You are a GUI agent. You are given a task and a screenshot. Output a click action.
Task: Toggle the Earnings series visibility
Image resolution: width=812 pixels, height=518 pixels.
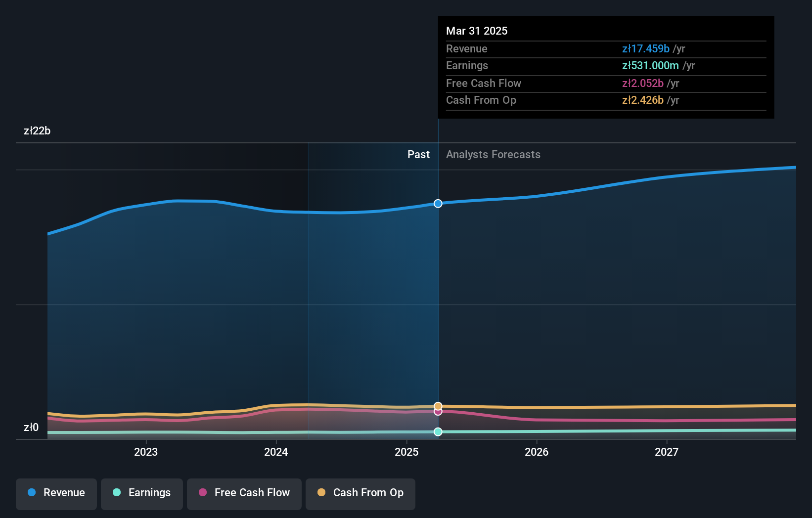(142, 494)
